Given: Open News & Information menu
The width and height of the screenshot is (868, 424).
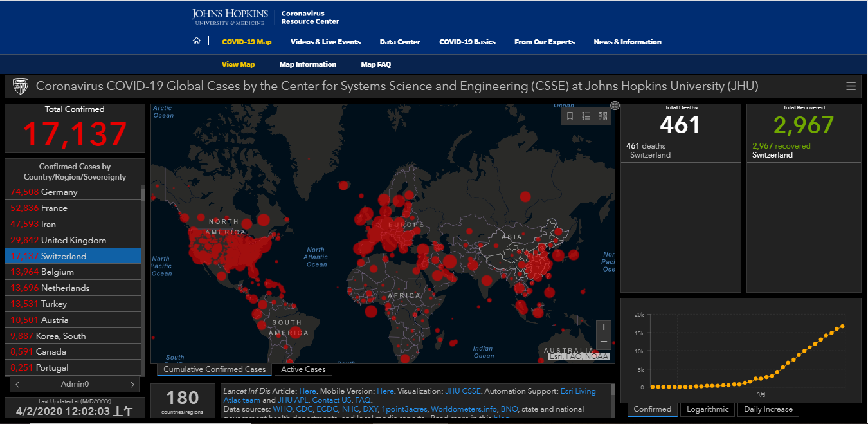Looking at the screenshot, I should pyautogui.click(x=628, y=42).
